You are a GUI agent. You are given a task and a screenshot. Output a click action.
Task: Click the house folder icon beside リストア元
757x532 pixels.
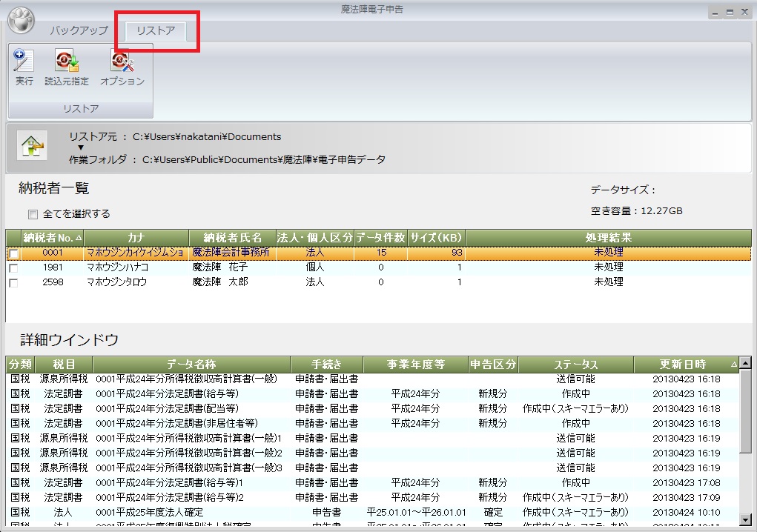coord(33,144)
